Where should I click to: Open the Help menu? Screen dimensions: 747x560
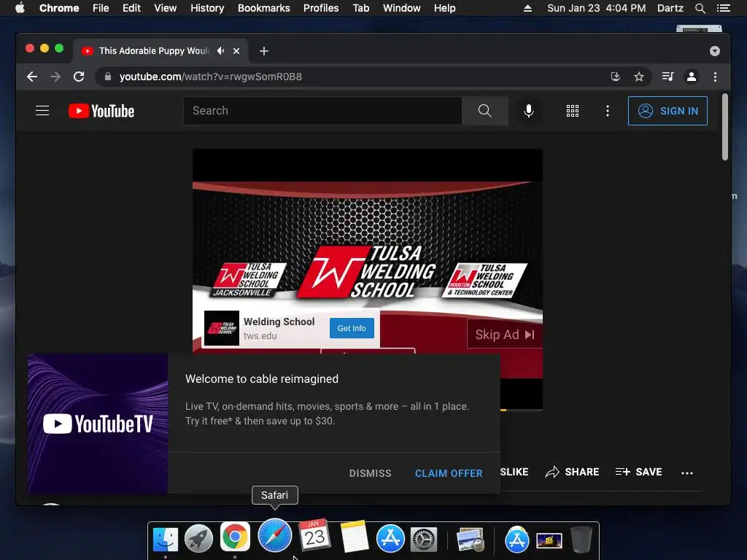[x=444, y=8]
